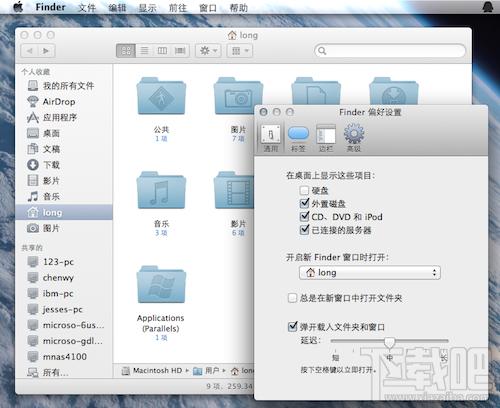
Task: Uncheck 弹开载入文件夹和窗口 checkbox
Action: pyautogui.click(x=292, y=326)
